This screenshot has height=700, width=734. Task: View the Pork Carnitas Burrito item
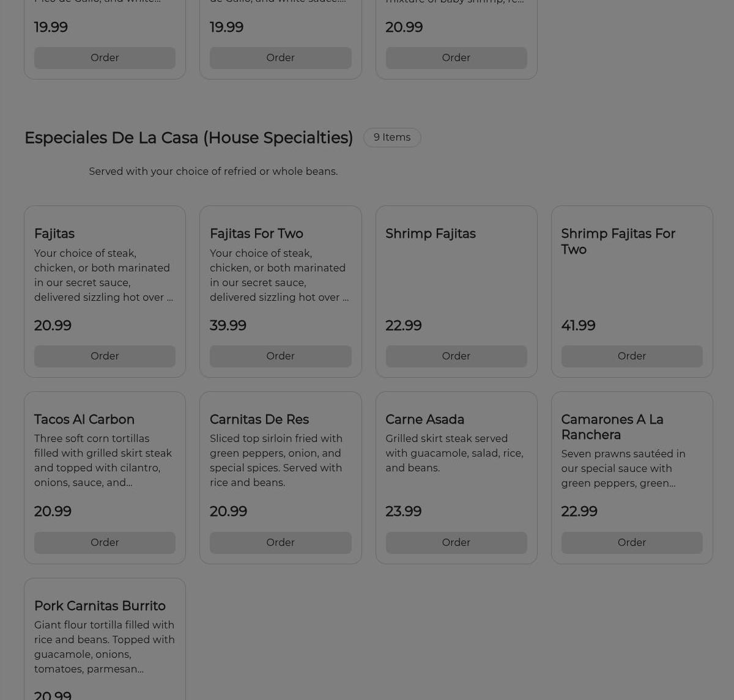pyautogui.click(x=100, y=606)
